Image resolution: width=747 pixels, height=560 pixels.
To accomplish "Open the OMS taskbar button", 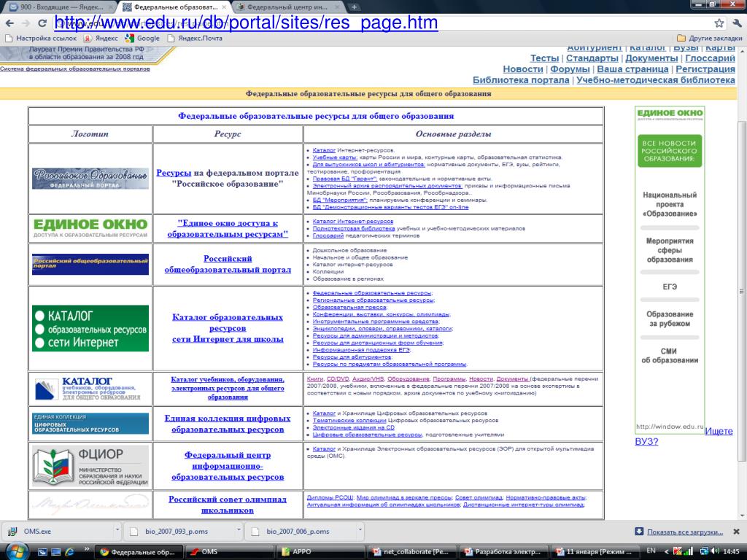I will (x=228, y=551).
